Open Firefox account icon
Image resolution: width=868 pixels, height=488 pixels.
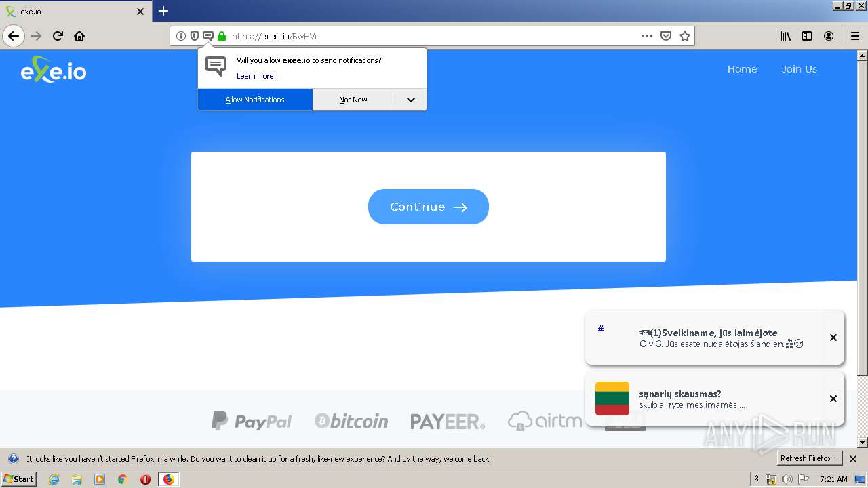pyautogui.click(x=829, y=36)
